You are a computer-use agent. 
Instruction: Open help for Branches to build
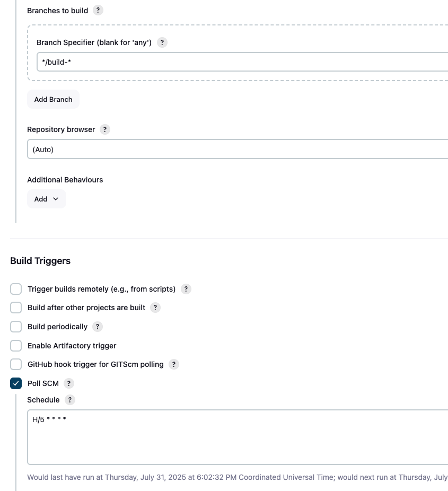(x=98, y=10)
